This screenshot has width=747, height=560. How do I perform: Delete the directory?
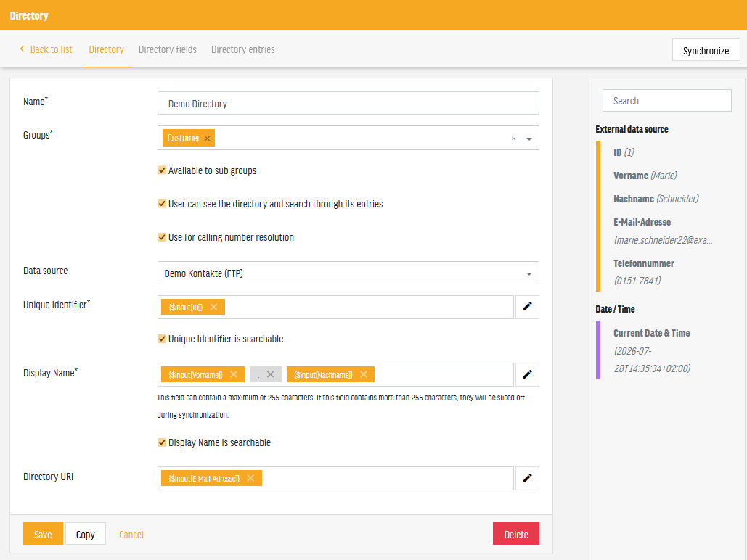point(516,534)
